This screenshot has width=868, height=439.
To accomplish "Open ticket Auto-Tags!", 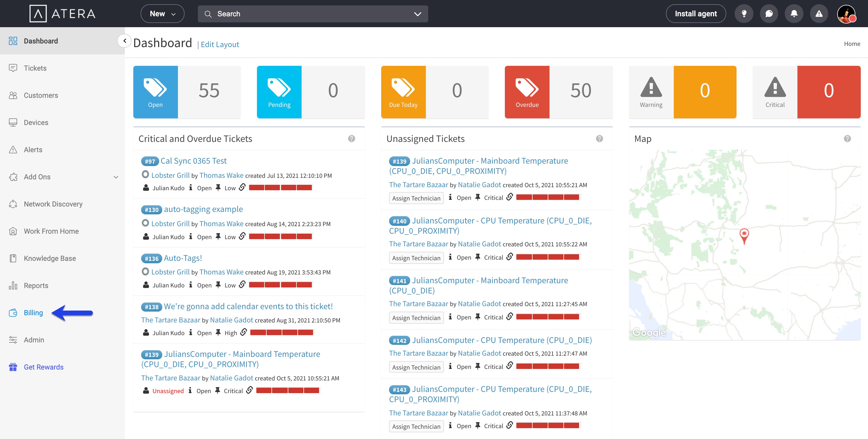I will pyautogui.click(x=183, y=258).
